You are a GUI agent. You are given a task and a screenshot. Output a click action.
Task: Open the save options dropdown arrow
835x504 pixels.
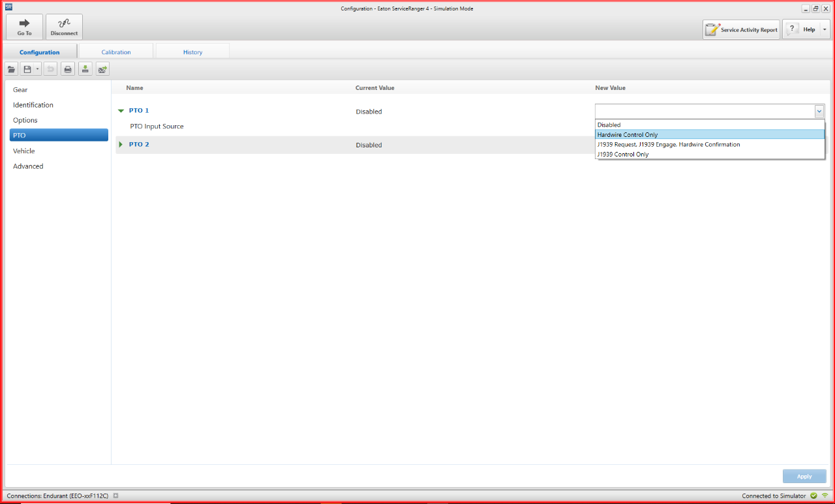tap(38, 69)
